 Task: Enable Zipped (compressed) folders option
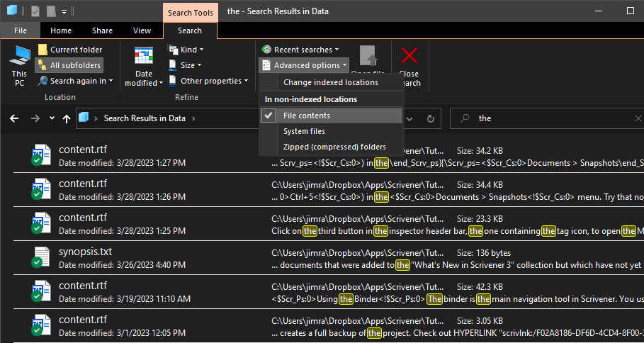pyautogui.click(x=334, y=147)
